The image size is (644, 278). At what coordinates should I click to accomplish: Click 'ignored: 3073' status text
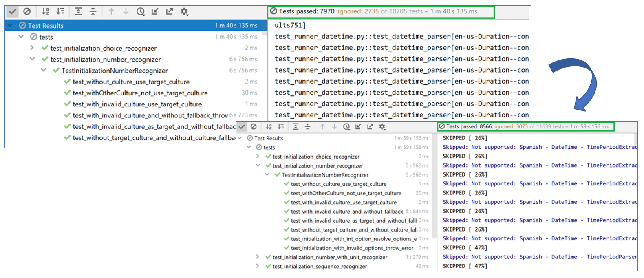coord(511,126)
